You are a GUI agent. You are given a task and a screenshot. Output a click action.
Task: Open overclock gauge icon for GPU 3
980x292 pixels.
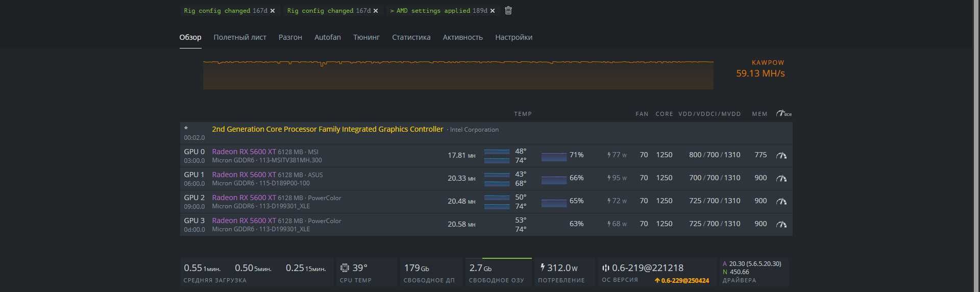tap(781, 224)
